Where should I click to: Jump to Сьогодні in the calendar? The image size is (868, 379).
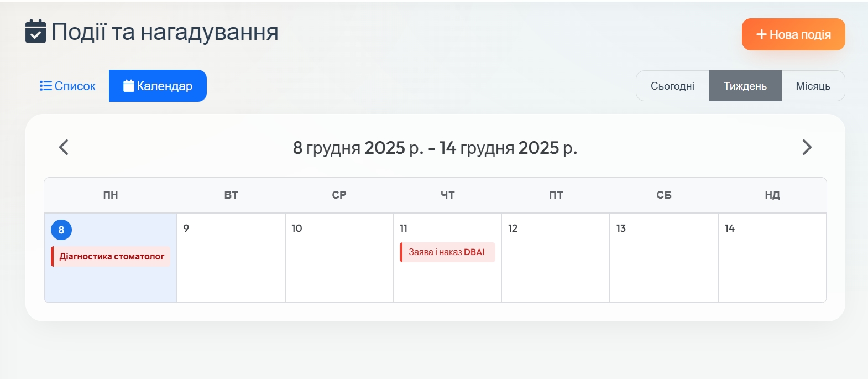click(x=672, y=86)
